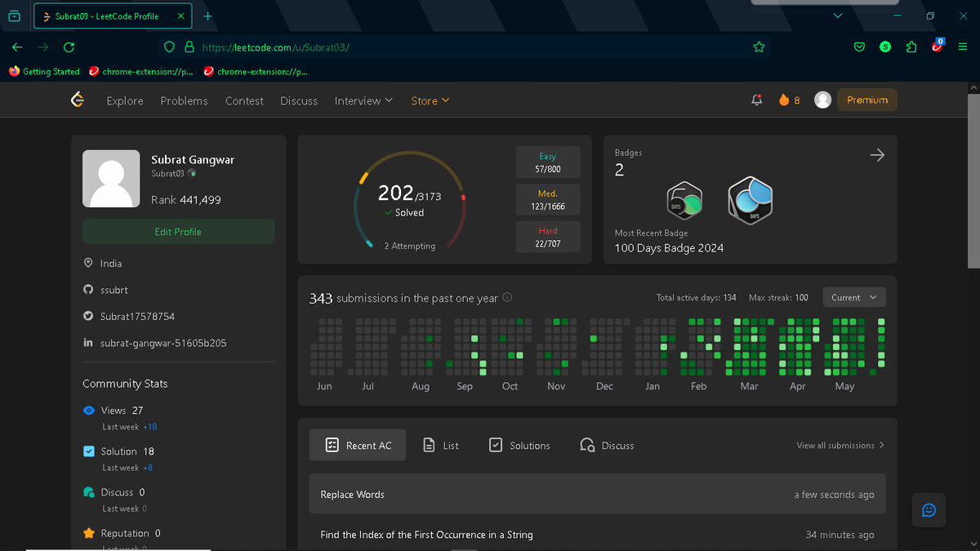Open the subrat-gangwar-51605b205 LinkedIn link
980x551 pixels.
[x=163, y=343]
